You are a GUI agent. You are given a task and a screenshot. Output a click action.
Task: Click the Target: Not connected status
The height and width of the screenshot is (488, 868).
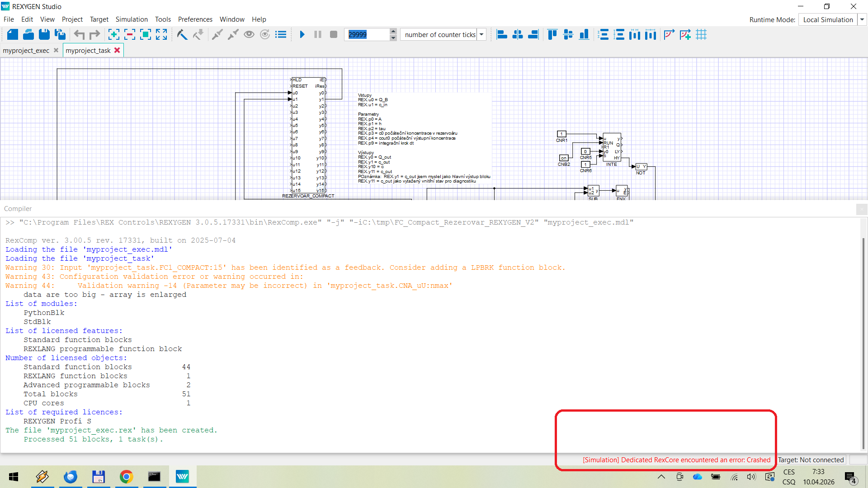(811, 460)
